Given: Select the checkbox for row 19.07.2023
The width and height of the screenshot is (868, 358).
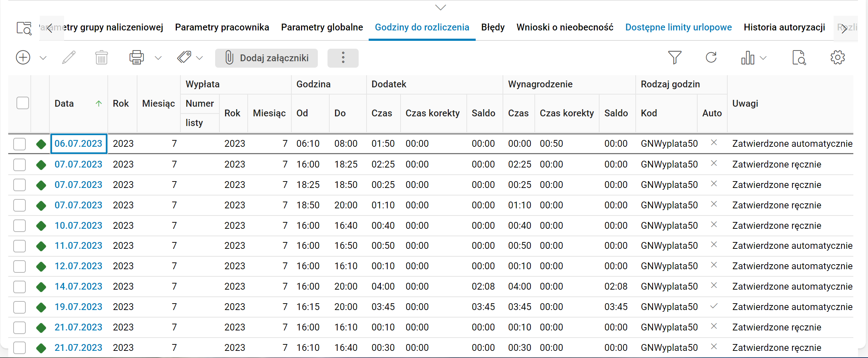Looking at the screenshot, I should coord(19,307).
